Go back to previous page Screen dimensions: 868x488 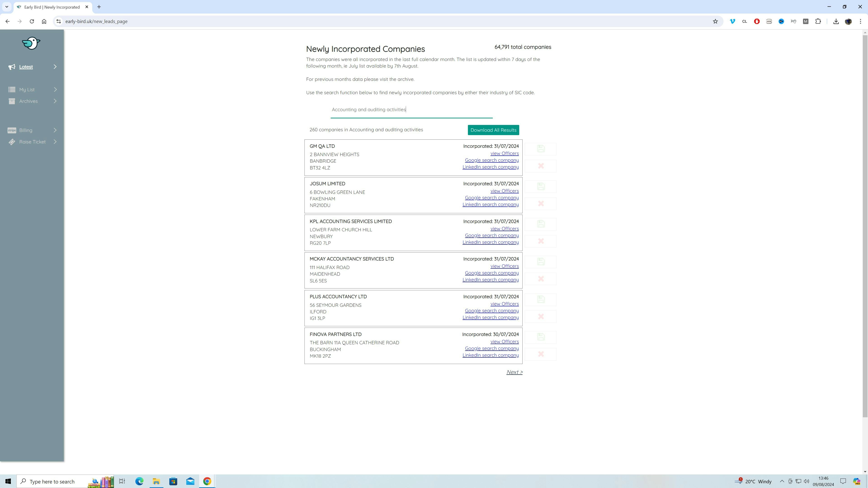(x=7, y=21)
